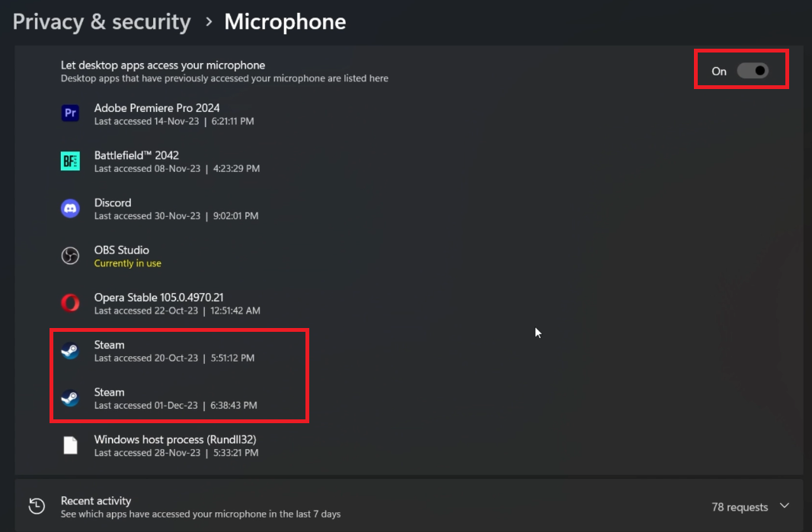Click the Recent activity label

tap(96, 501)
